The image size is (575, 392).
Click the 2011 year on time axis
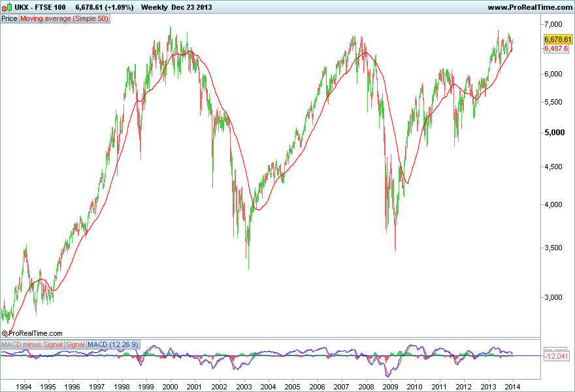pyautogui.click(x=439, y=387)
